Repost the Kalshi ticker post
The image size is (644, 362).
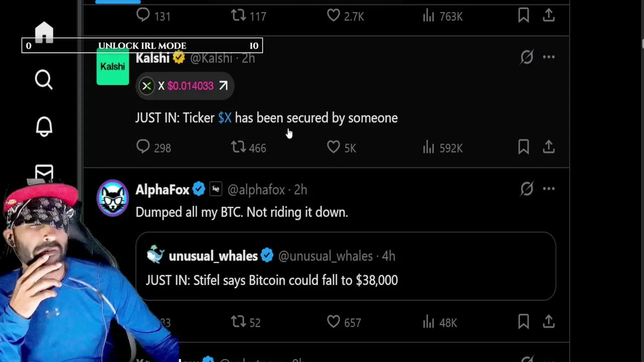click(x=238, y=147)
